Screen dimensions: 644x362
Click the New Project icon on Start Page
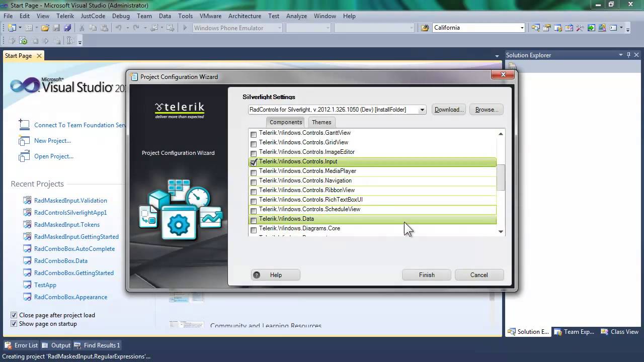point(24,141)
